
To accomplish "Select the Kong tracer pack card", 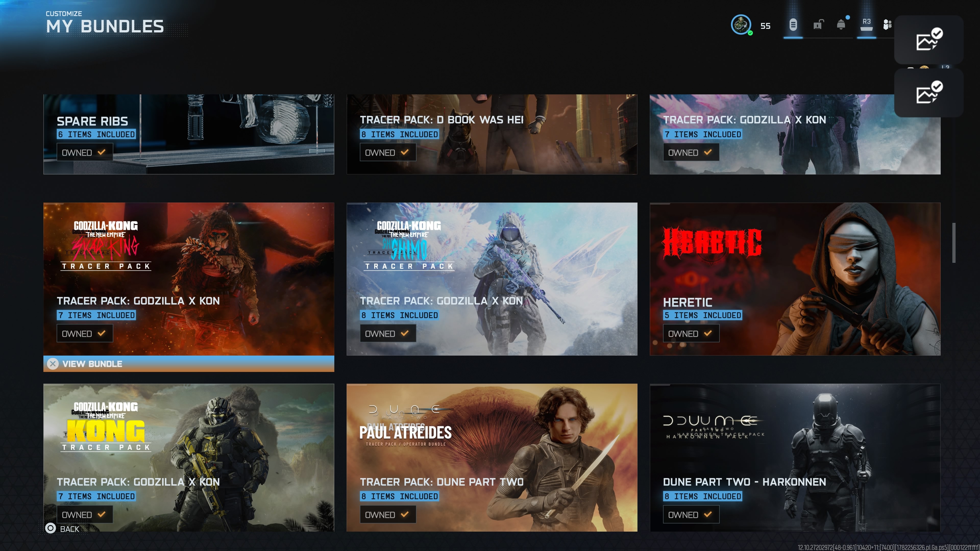I will pyautogui.click(x=189, y=457).
